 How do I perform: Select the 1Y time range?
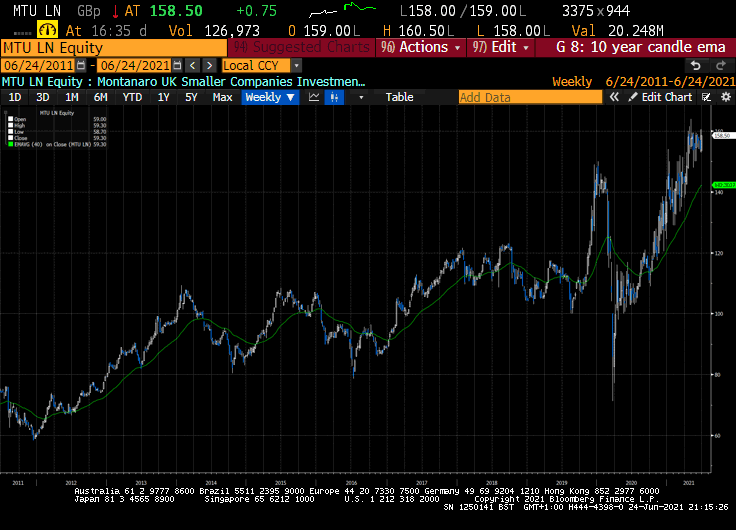163,97
